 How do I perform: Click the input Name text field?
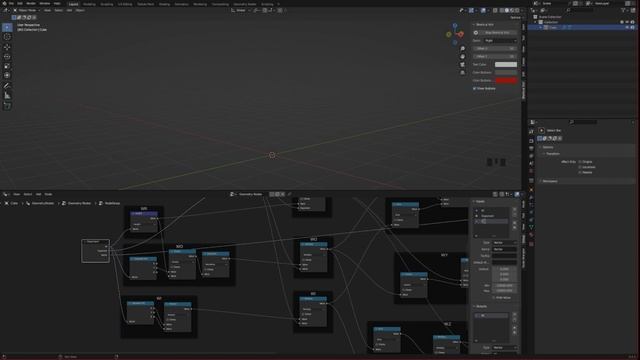point(504,249)
